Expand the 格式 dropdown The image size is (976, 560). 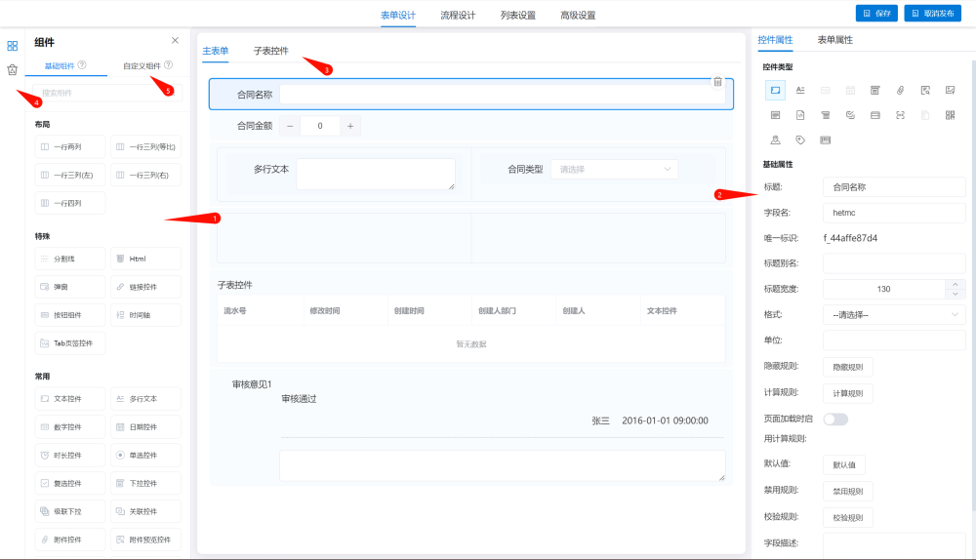point(894,314)
